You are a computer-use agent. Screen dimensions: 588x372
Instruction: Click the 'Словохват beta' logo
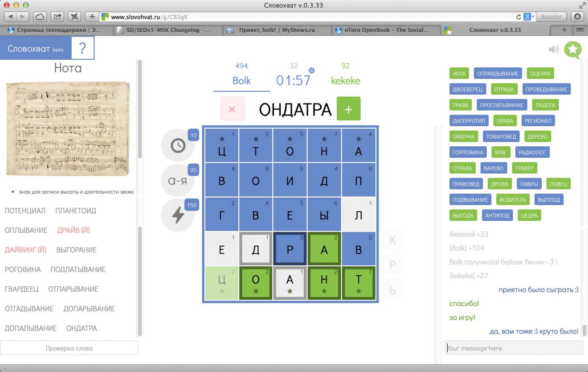(36, 49)
